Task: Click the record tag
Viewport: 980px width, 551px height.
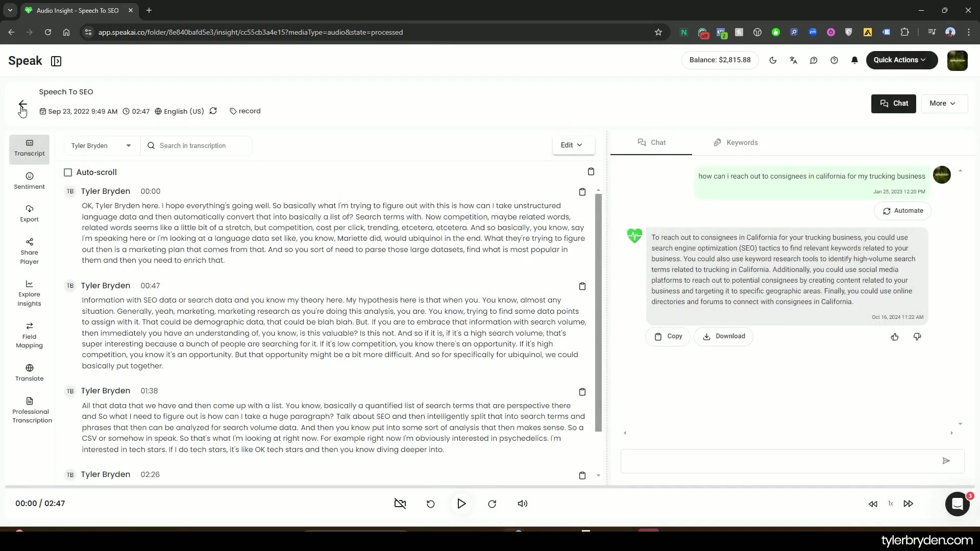Action: point(245,111)
